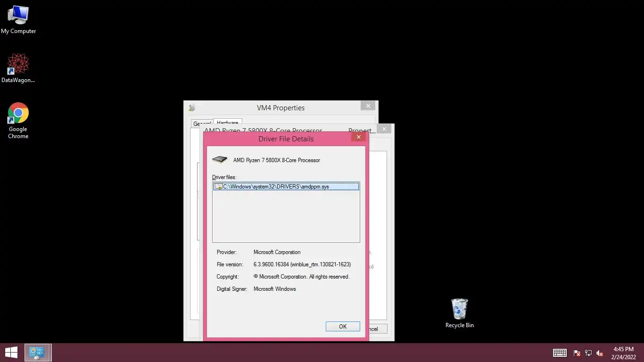Select the Google Chrome desktop shortcut
Image resolution: width=644 pixels, height=362 pixels.
[18, 121]
